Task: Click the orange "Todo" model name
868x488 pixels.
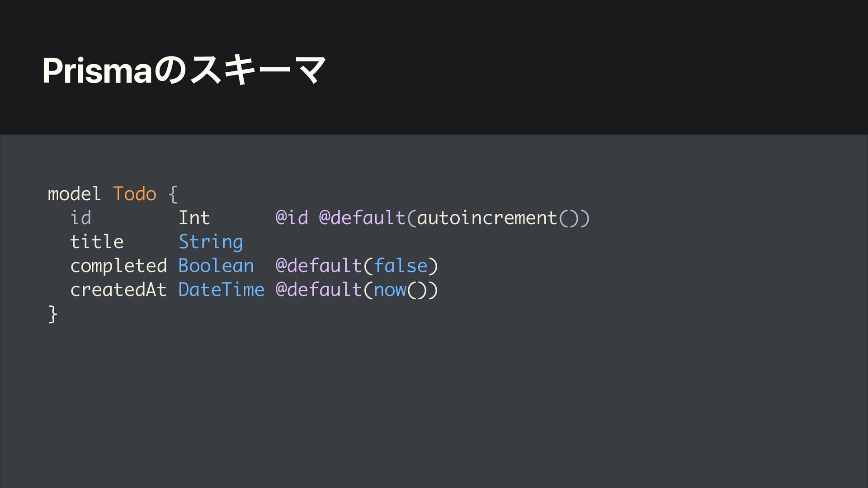Action: [134, 194]
